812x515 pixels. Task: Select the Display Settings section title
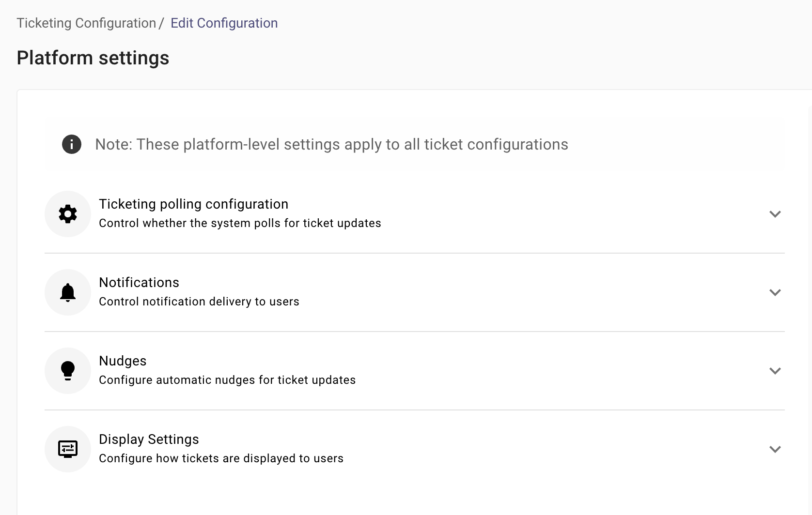(149, 439)
